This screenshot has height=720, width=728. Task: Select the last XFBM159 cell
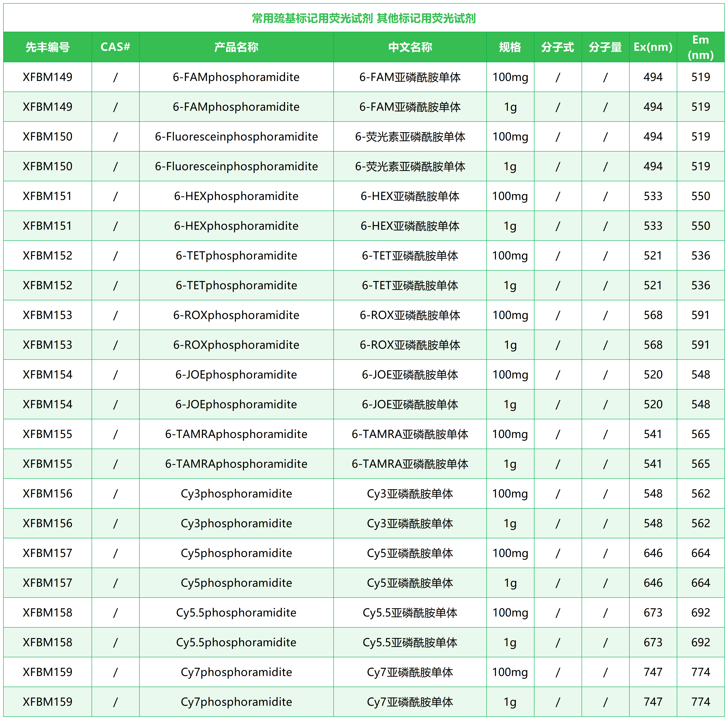(x=47, y=702)
